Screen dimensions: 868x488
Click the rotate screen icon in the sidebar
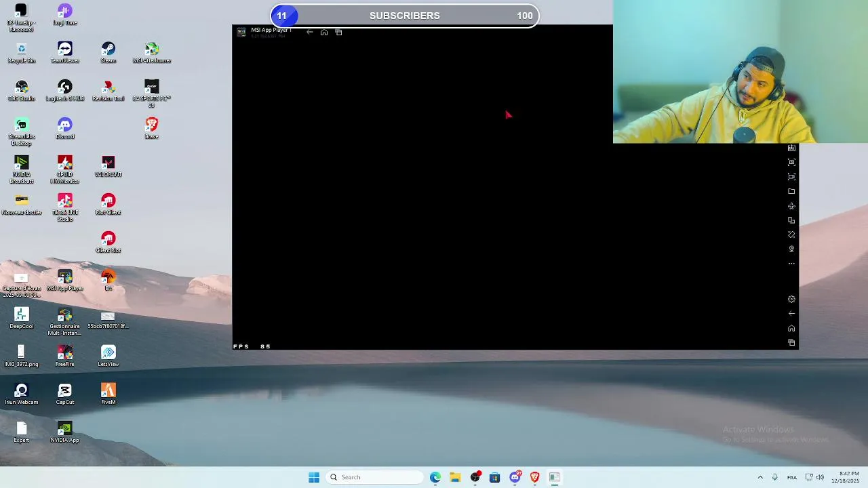[791, 235]
